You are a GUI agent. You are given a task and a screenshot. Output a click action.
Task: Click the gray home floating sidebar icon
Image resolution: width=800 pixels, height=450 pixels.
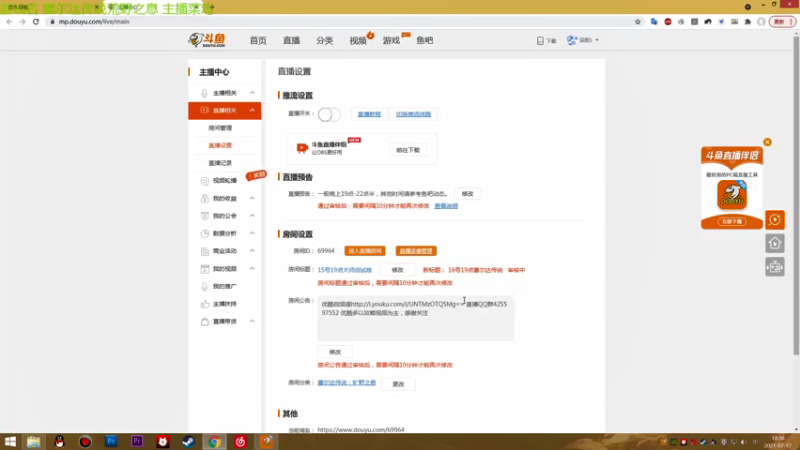click(x=774, y=243)
